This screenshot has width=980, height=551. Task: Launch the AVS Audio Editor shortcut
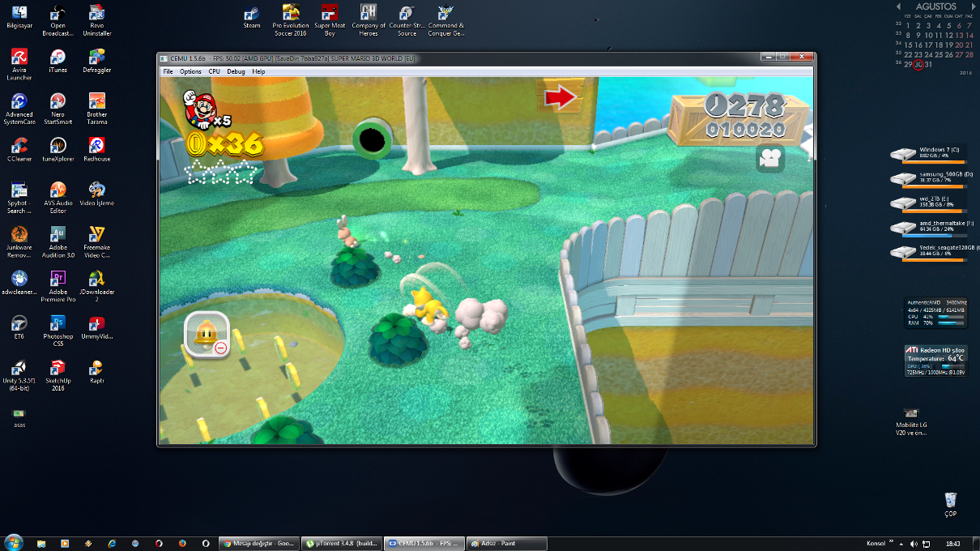tap(58, 198)
